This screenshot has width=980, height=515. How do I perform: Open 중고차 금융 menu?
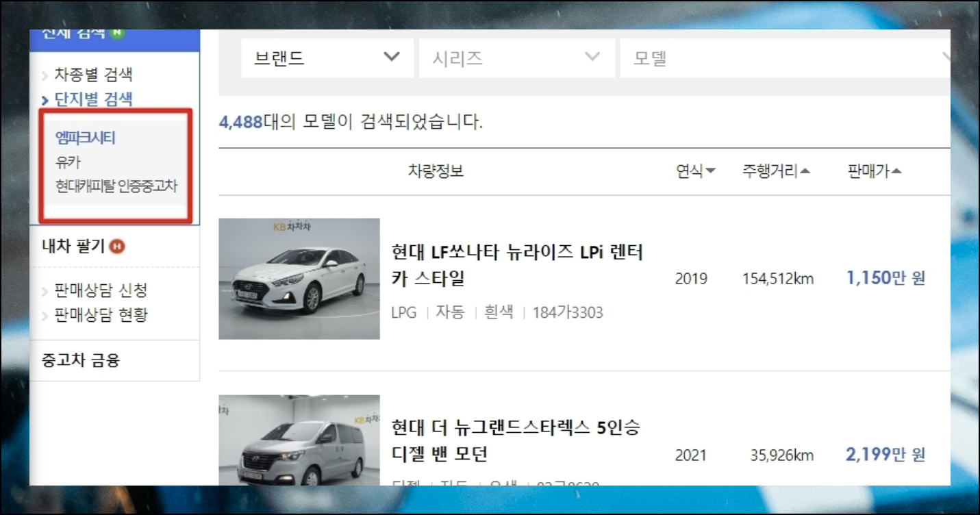click(81, 360)
